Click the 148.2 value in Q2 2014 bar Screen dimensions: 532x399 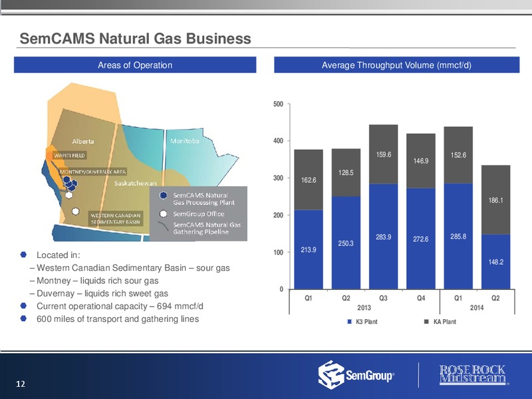495,262
